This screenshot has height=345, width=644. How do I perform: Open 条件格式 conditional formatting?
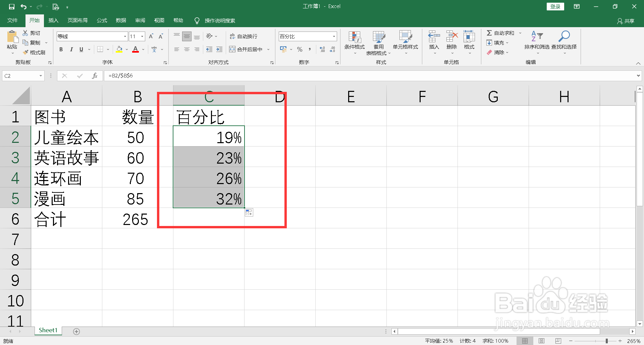point(355,43)
